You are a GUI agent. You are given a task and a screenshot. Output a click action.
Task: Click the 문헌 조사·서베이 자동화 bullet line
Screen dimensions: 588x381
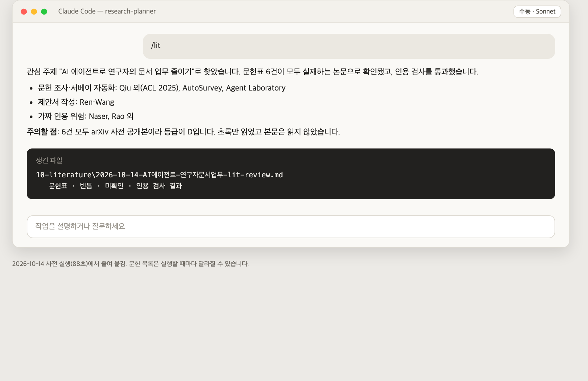[x=162, y=88]
